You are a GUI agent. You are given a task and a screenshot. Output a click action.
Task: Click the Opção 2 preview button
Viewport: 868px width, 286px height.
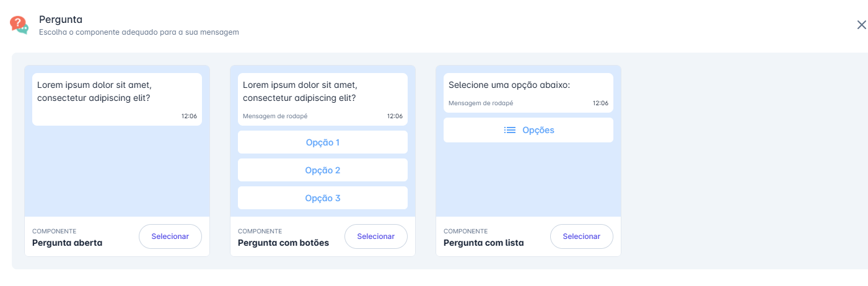point(323,170)
